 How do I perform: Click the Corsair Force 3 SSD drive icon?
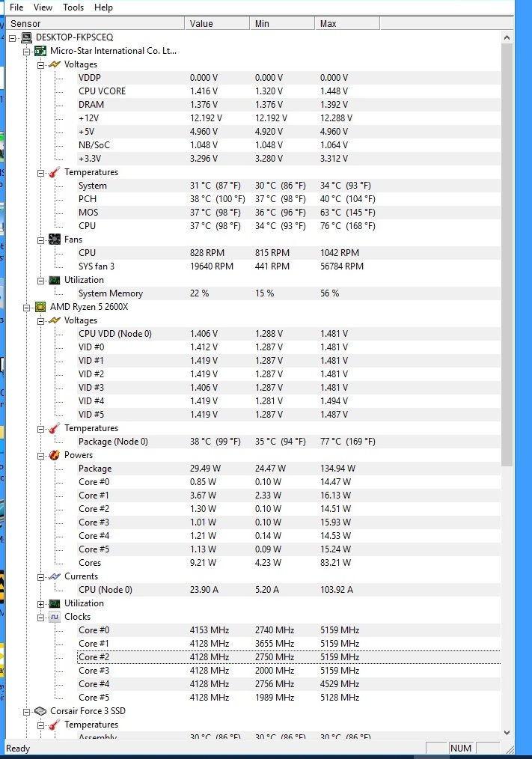pyautogui.click(x=40, y=711)
